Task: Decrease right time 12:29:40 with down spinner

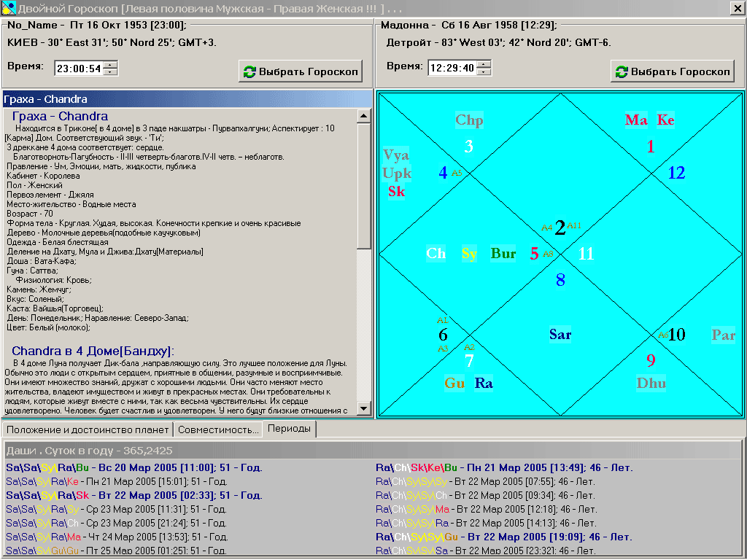Action: 483,71
